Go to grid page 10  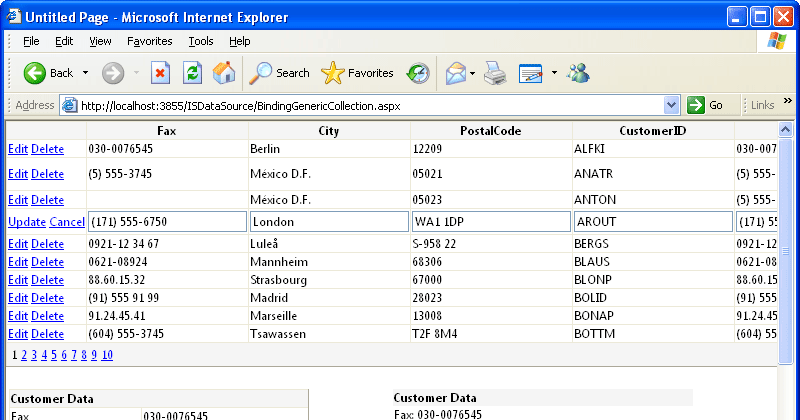(107, 355)
